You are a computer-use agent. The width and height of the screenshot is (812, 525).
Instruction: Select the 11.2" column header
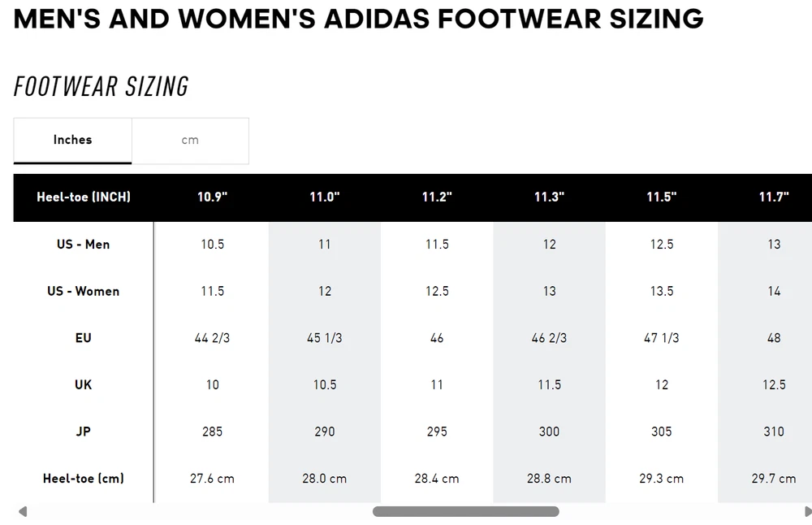[x=437, y=197]
